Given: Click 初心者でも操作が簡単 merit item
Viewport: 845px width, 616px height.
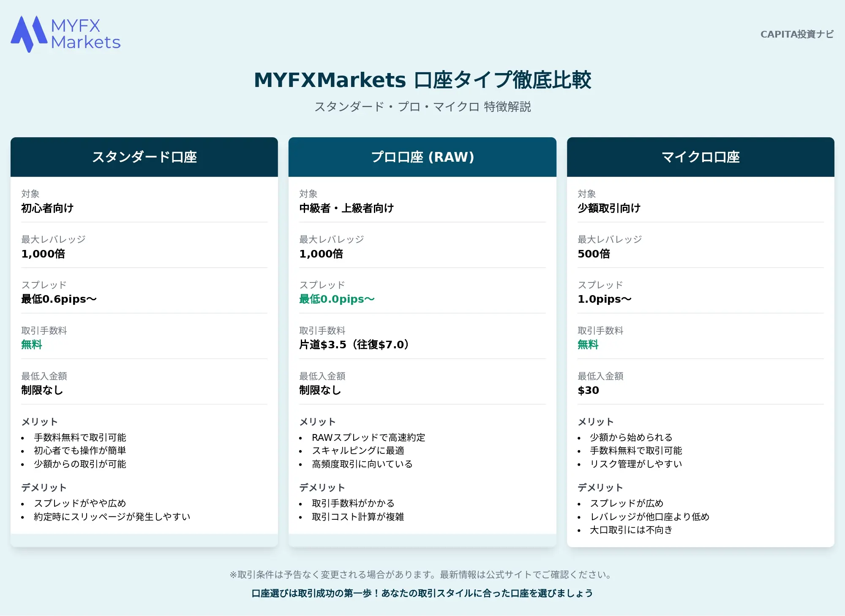Looking at the screenshot, I should [80, 450].
